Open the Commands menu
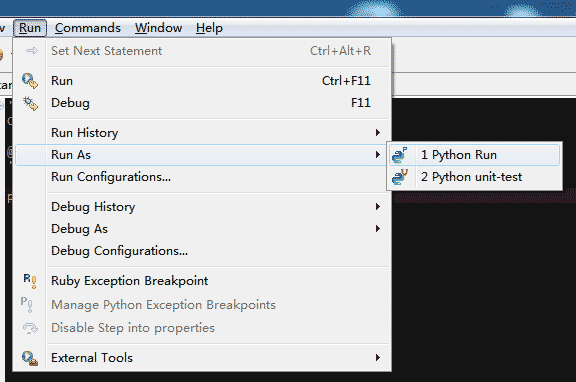The image size is (576, 382). pos(88,28)
